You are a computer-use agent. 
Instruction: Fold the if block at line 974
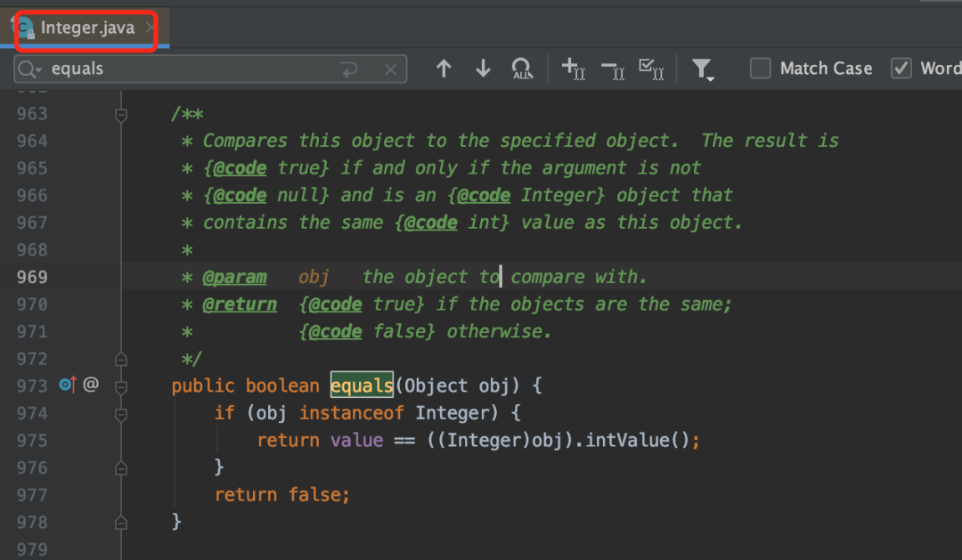coord(121,414)
